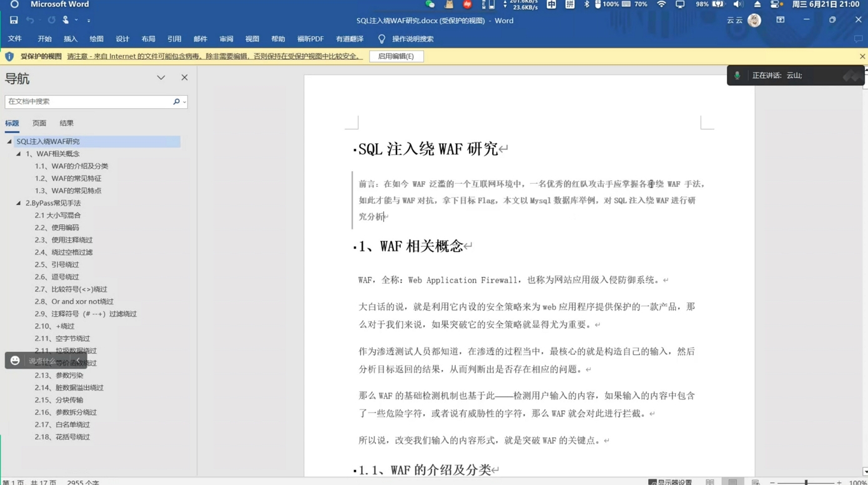Screen dimensions: 868x485
Task: Open the 审阅 Review tab
Action: click(226, 39)
